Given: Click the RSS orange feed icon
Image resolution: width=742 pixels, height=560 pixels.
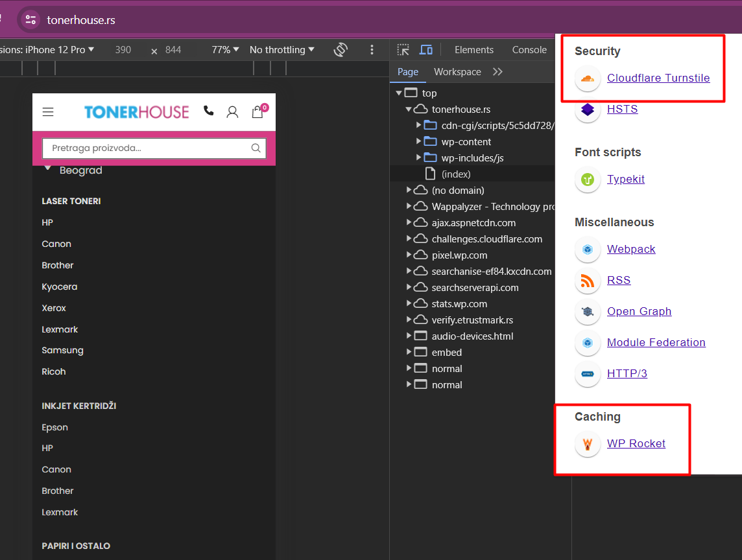Looking at the screenshot, I should 588,281.
